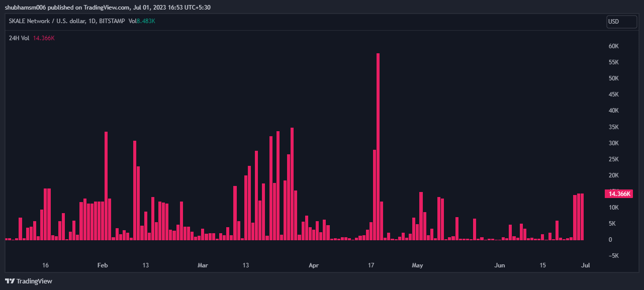The width and height of the screenshot is (644, 290).
Task: Click the 55K axis label
Action: (x=613, y=62)
